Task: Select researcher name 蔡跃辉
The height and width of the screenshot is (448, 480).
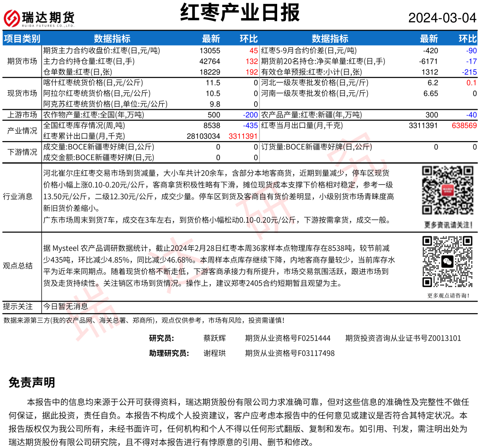Action: point(214,338)
